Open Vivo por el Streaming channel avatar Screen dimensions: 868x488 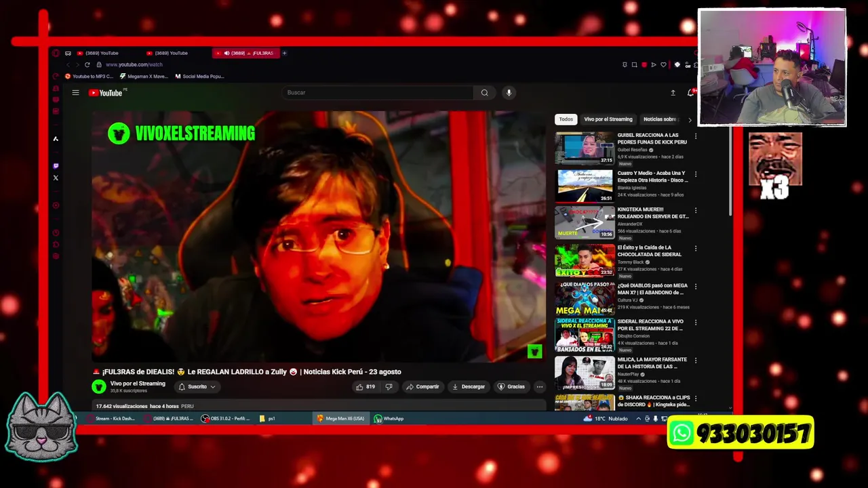click(x=99, y=387)
